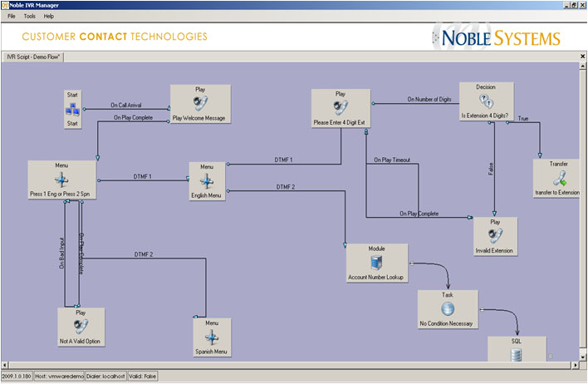Click the horizontal scrollbar left arrow
588x384 pixels.
[5, 365]
